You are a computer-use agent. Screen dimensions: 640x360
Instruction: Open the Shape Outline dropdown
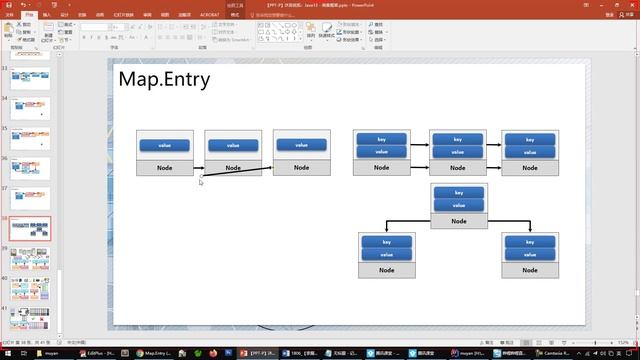(x=350, y=32)
